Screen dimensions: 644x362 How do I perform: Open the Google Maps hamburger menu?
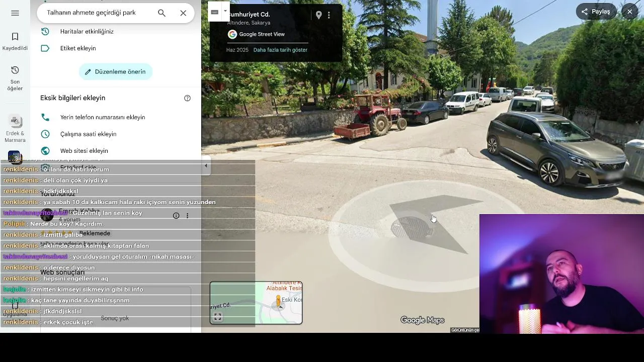point(15,13)
